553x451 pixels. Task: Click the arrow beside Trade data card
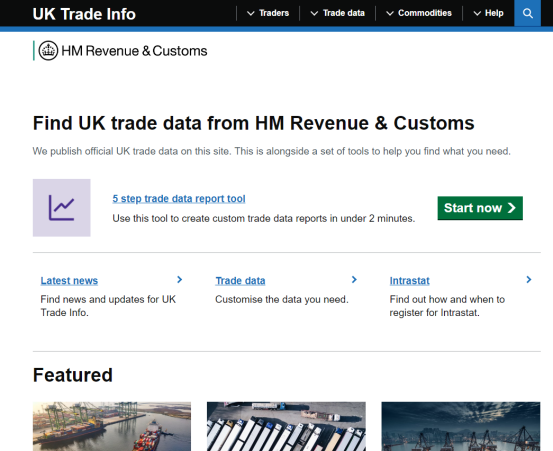[x=354, y=280]
